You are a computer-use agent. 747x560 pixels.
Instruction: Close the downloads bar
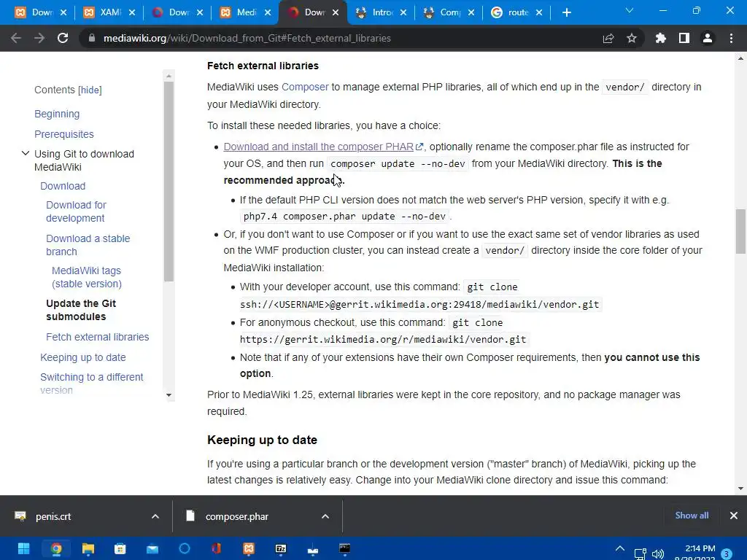point(734,516)
